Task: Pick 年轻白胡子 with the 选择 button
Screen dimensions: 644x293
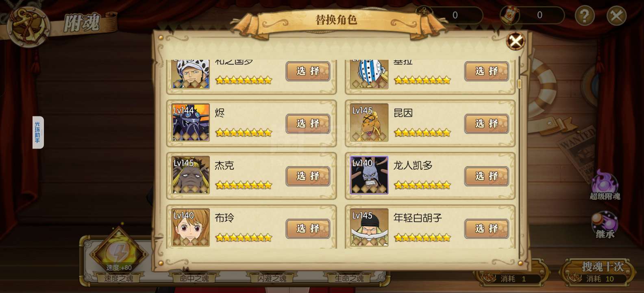Action: [x=486, y=229]
